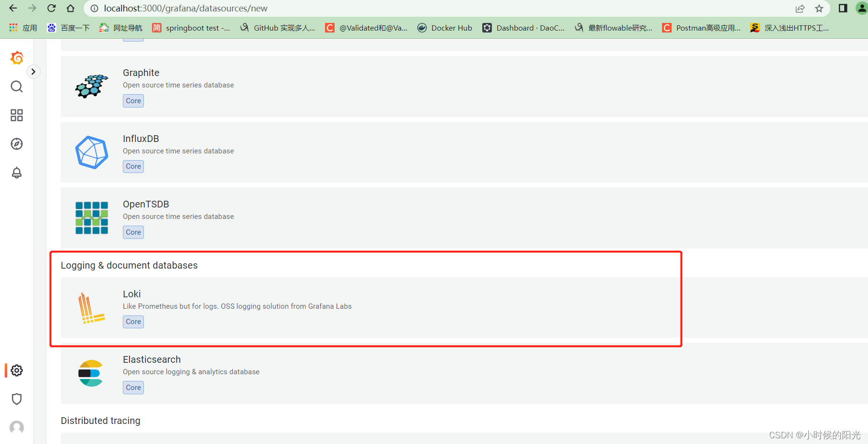Open the Dashboards panel icon

[x=16, y=115]
